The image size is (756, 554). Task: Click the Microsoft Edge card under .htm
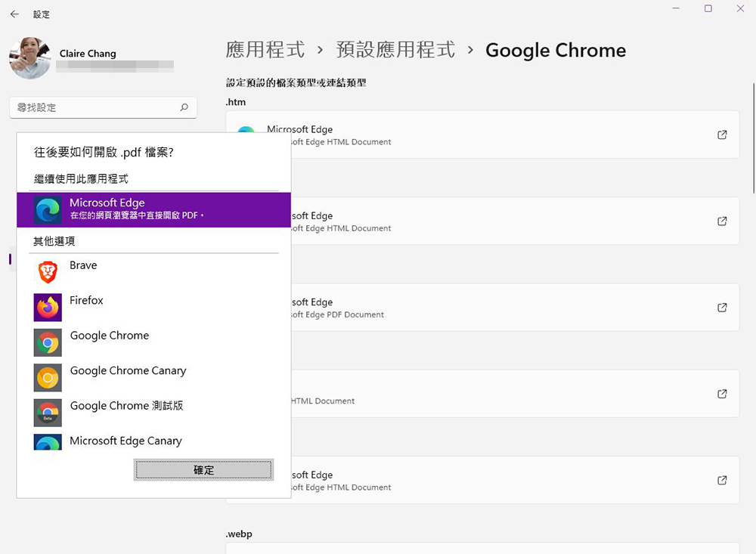(x=482, y=135)
